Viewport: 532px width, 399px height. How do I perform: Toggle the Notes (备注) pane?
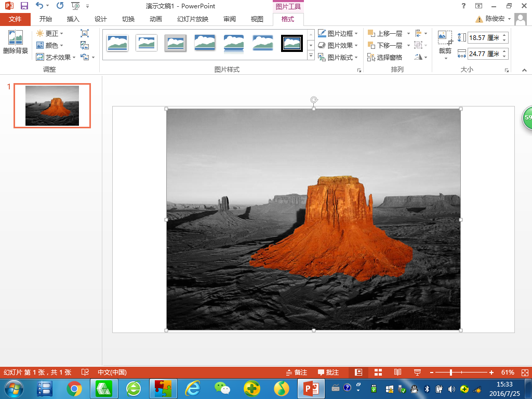tap(297, 373)
